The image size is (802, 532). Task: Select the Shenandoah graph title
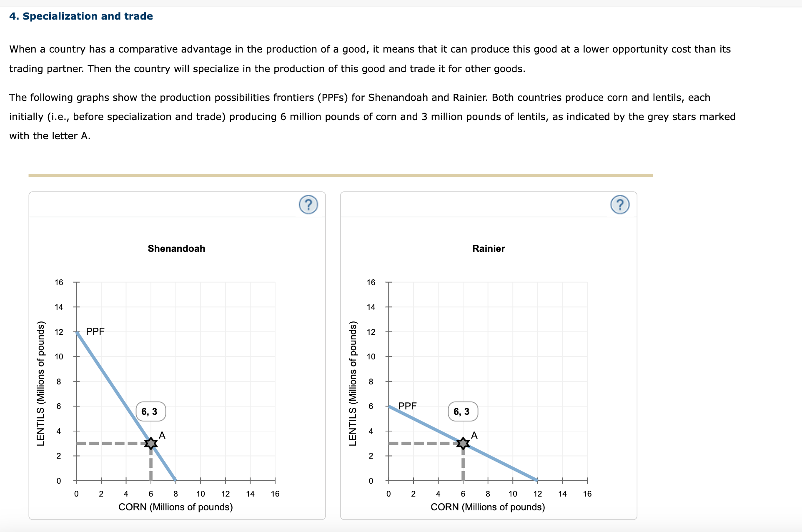coord(176,248)
